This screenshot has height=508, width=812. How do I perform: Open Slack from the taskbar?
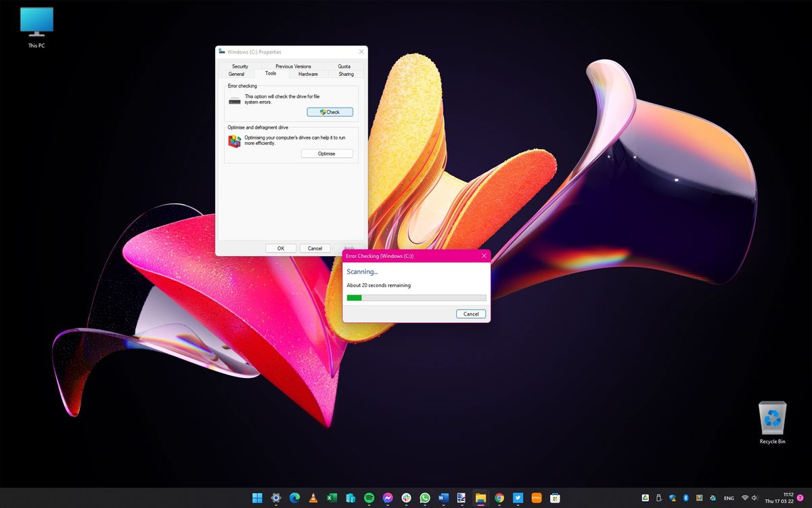click(405, 498)
